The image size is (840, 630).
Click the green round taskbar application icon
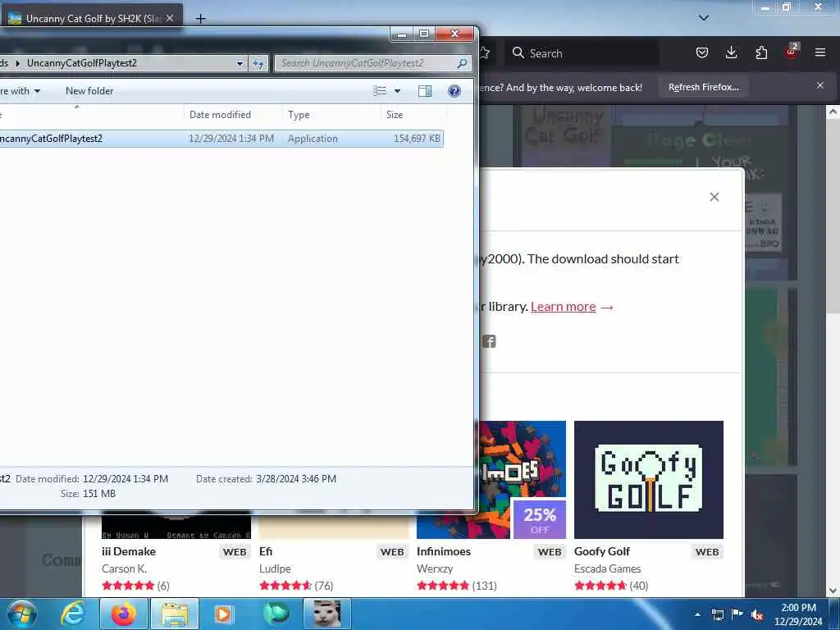tap(276, 614)
